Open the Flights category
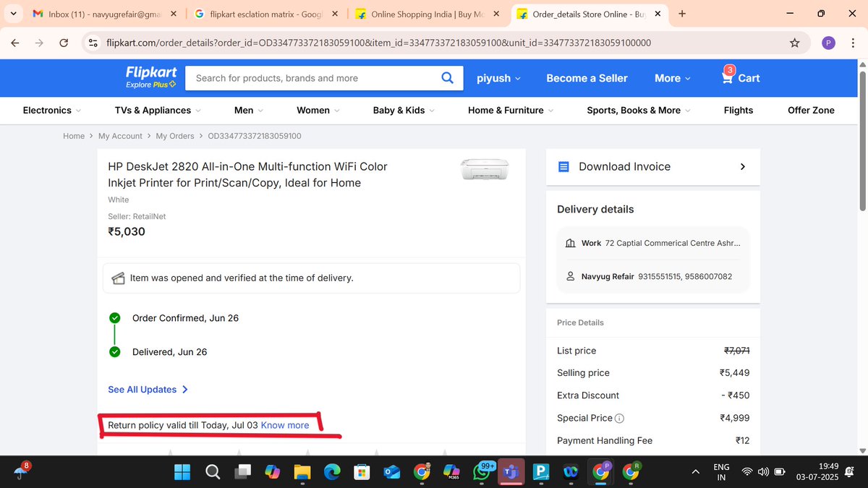868x488 pixels. [x=739, y=110]
